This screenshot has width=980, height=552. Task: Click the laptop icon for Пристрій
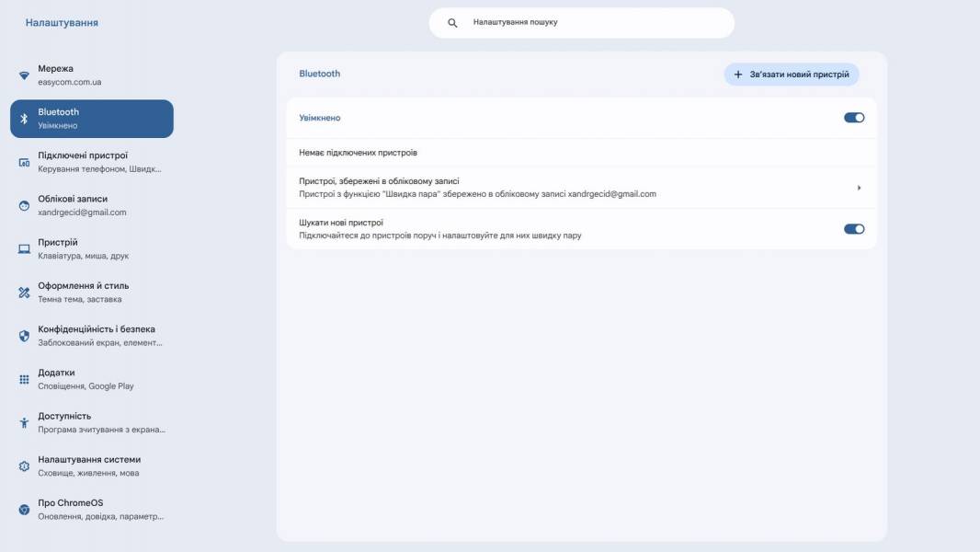coord(24,248)
